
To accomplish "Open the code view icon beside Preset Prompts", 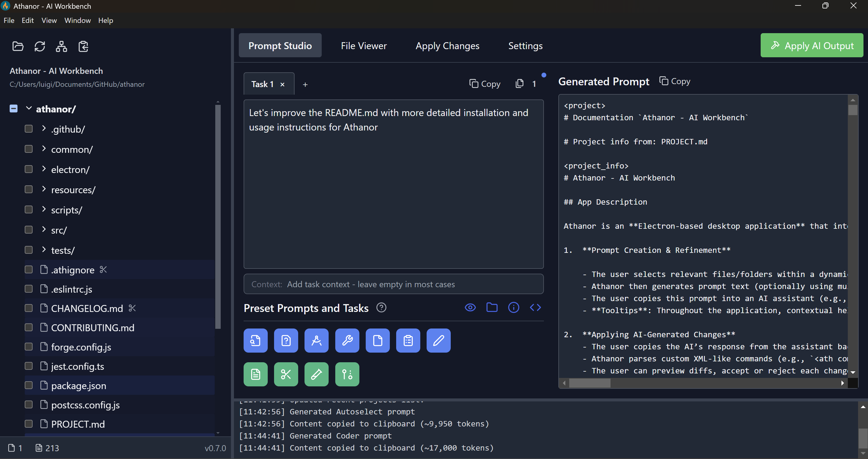I will tap(535, 307).
